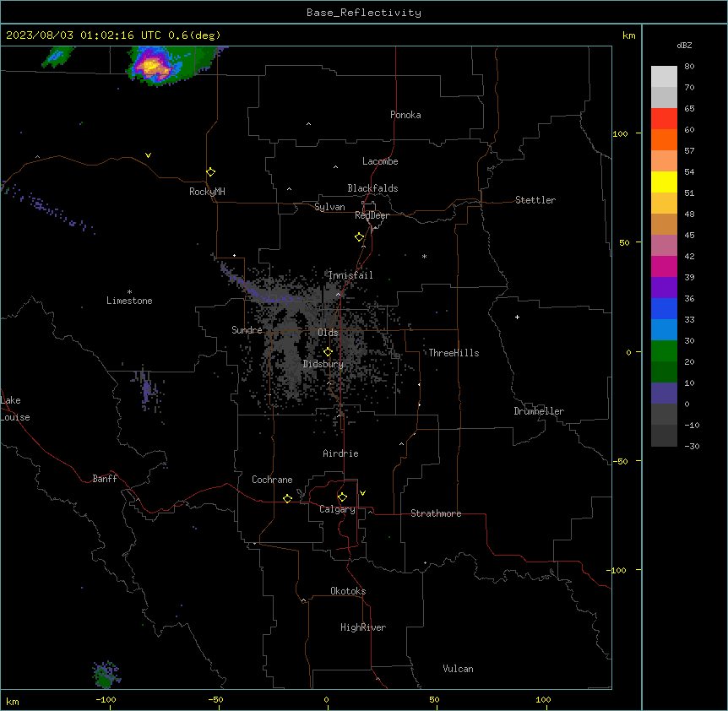Click the HighRiver label
This screenshot has width=728, height=711.
pos(363,627)
